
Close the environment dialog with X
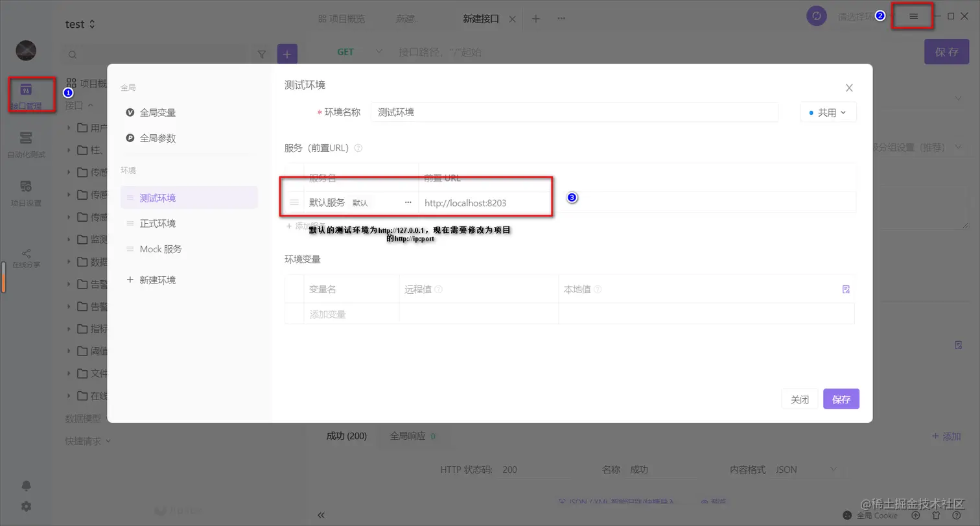pyautogui.click(x=849, y=88)
